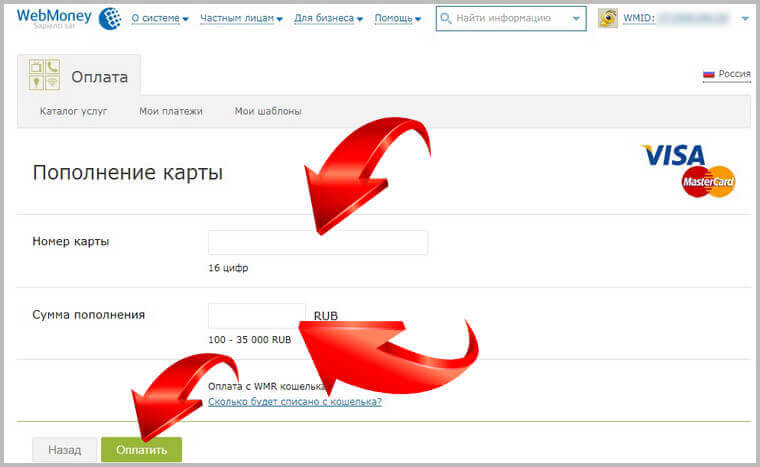Change the country selector "Россия"
Screen dimensions: 760x467
click(727, 74)
